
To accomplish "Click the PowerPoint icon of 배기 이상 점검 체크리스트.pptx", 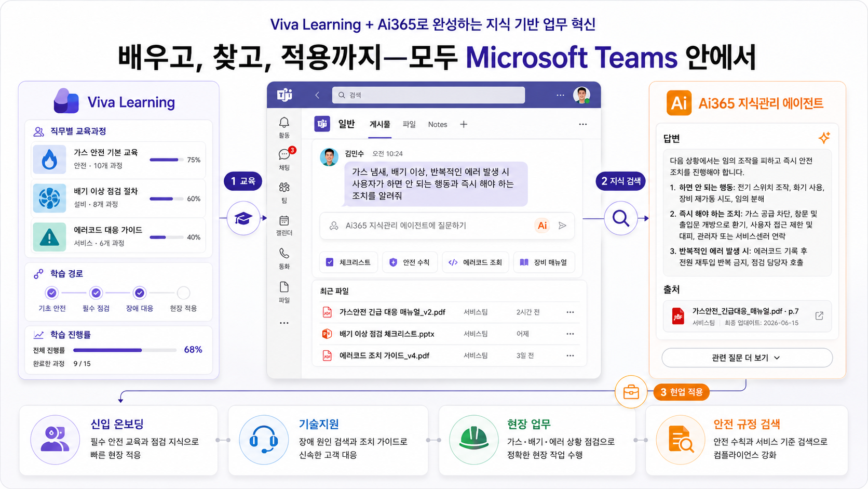I will point(327,334).
